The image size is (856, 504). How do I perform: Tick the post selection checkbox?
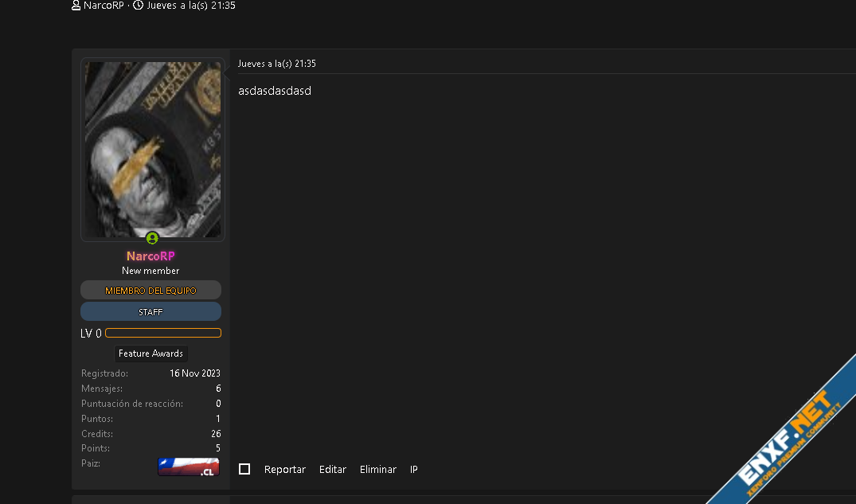pos(244,469)
